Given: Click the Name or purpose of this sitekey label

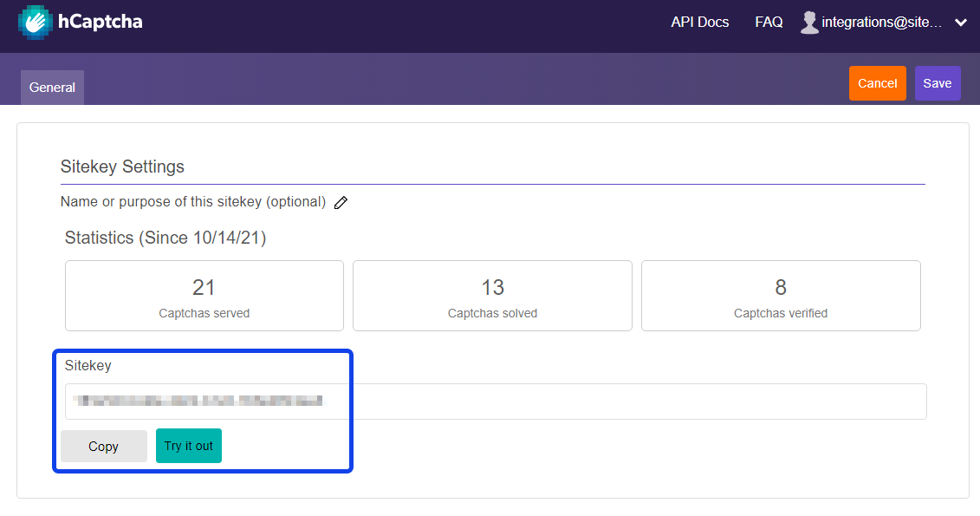Looking at the screenshot, I should [x=193, y=201].
